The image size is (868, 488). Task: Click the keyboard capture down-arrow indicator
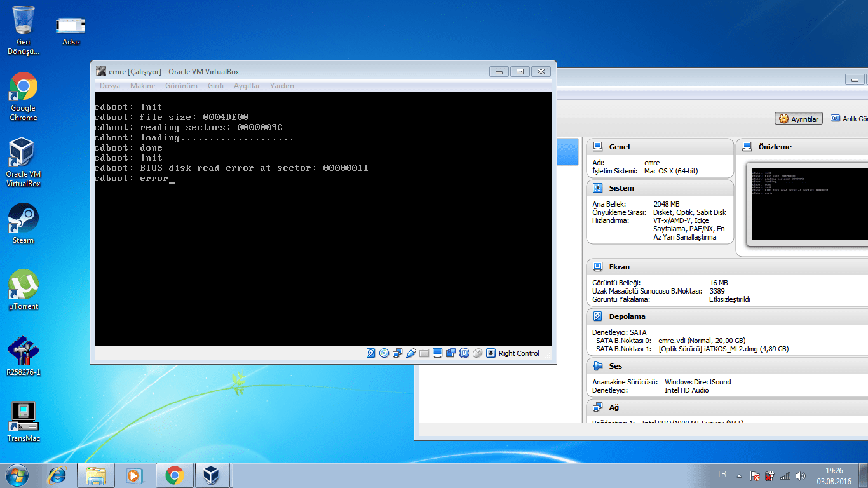click(x=491, y=353)
